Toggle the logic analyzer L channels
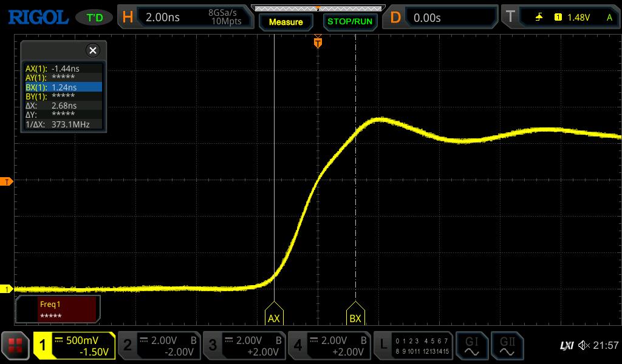622x364 pixels. [x=413, y=346]
